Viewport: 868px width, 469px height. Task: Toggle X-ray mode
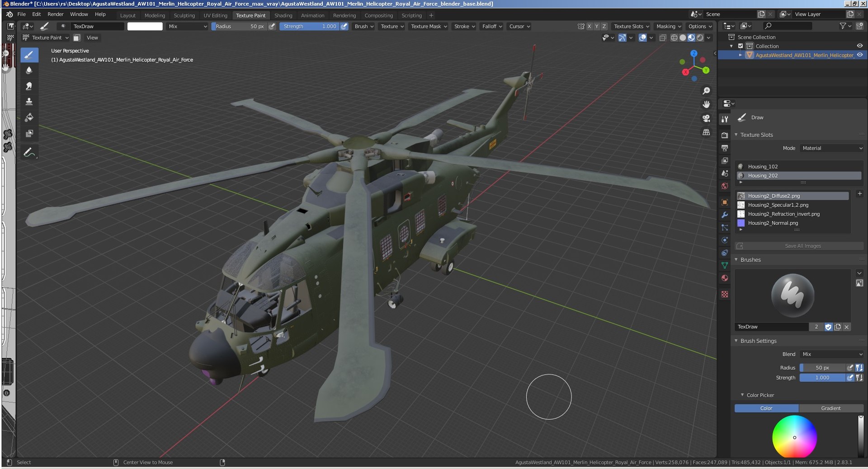663,38
